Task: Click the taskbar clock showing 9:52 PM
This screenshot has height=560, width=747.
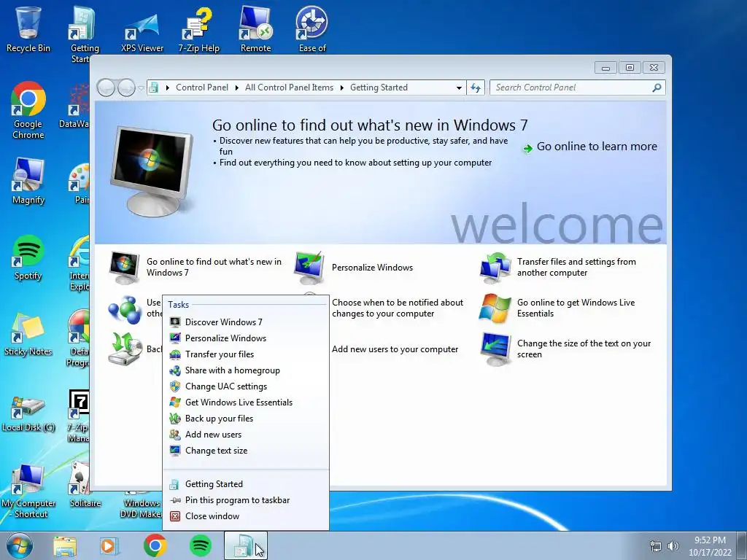Action: (x=710, y=545)
